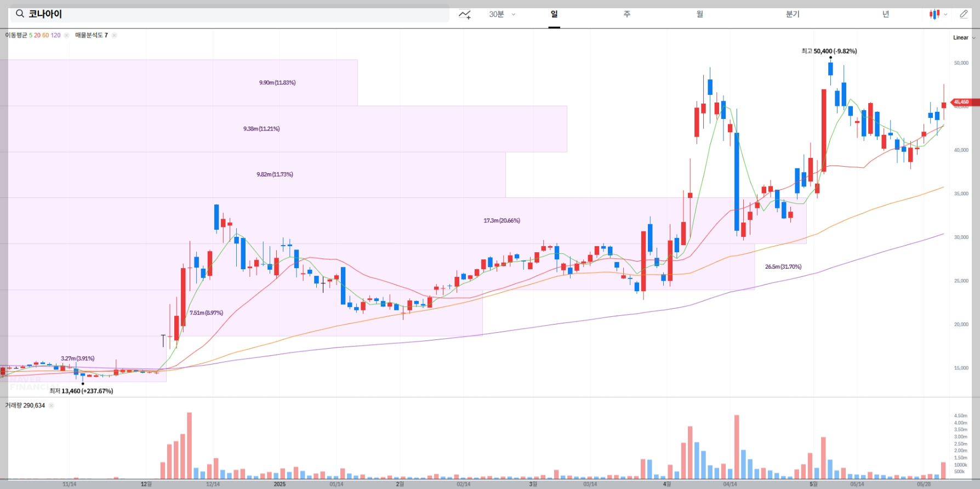Switch to the 년 yearly tab

pyautogui.click(x=886, y=14)
